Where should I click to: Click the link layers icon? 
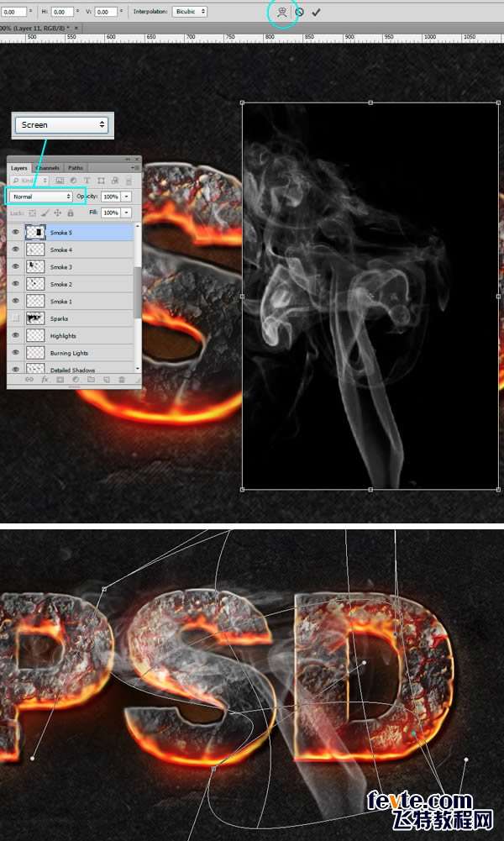[29, 379]
